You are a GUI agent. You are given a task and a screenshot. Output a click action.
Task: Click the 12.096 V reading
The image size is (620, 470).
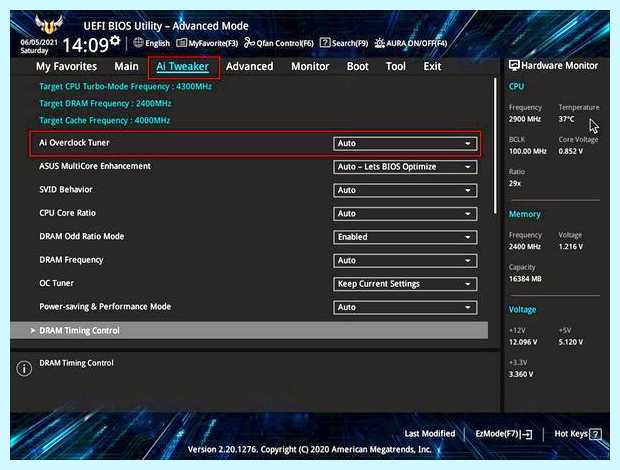523,342
